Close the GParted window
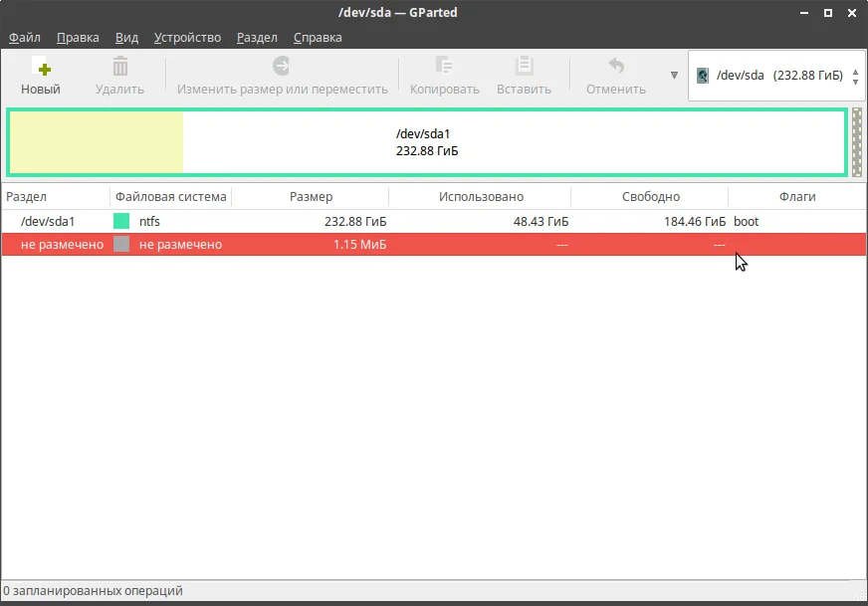This screenshot has height=606, width=868. point(852,13)
